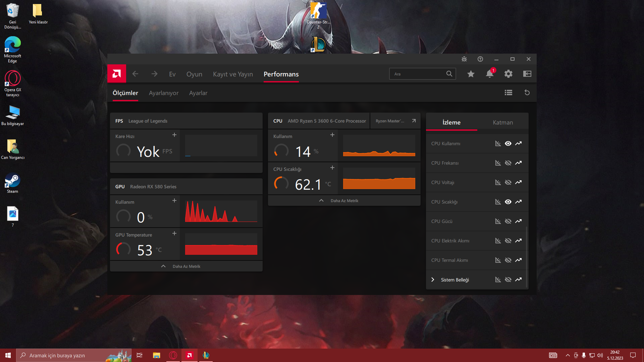Screen dimensions: 644x362
Task: Open the notifications bell
Action: (489, 74)
